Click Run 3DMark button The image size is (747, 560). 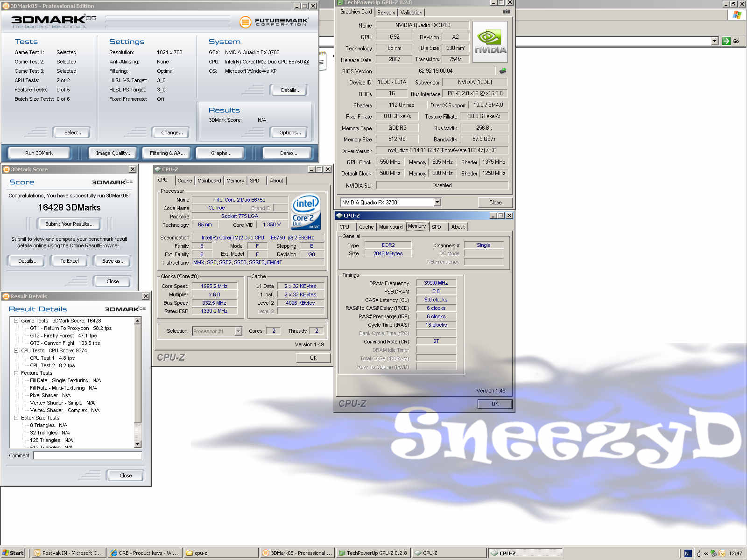tap(39, 153)
